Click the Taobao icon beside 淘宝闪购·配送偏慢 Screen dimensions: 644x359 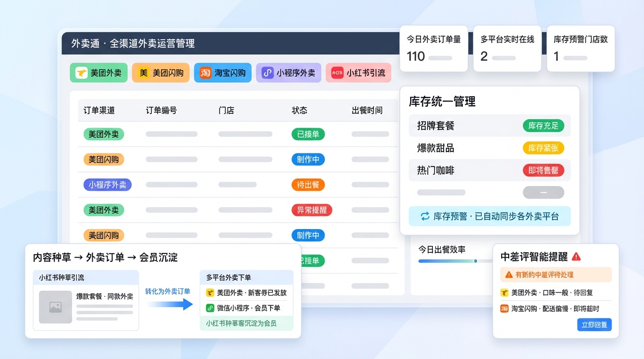504,309
